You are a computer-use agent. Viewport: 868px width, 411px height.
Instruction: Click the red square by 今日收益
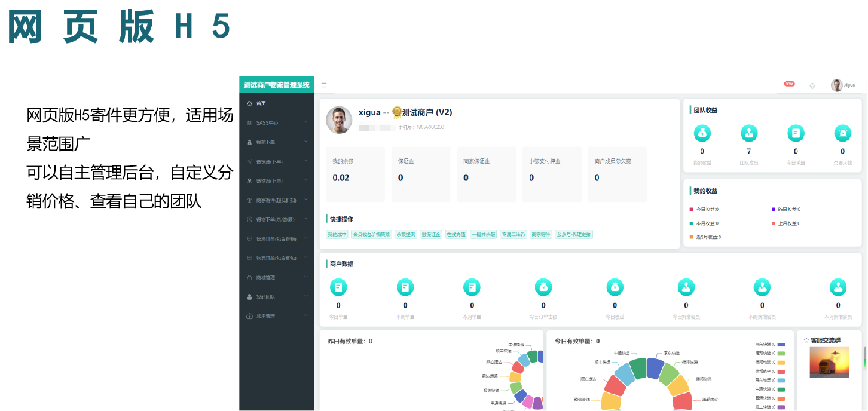[691, 209]
